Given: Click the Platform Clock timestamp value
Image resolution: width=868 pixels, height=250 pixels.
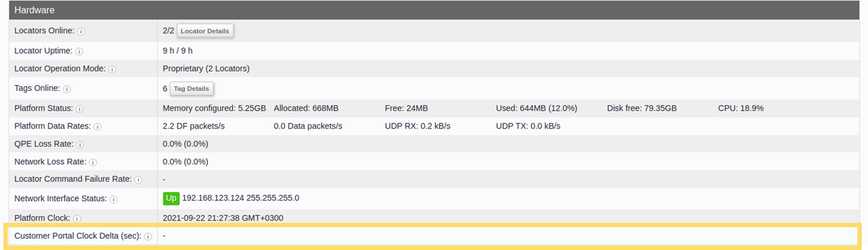Looking at the screenshot, I should pos(223,218).
